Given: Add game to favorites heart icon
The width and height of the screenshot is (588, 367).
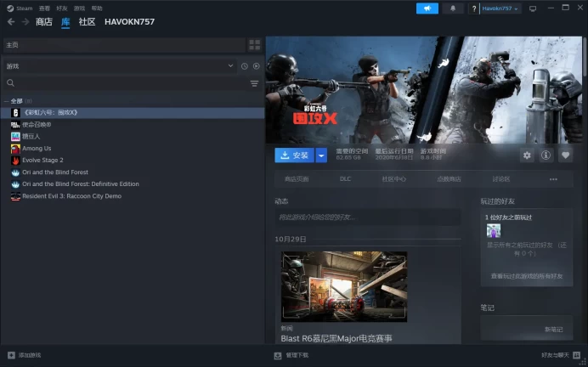Looking at the screenshot, I should pyautogui.click(x=566, y=155).
